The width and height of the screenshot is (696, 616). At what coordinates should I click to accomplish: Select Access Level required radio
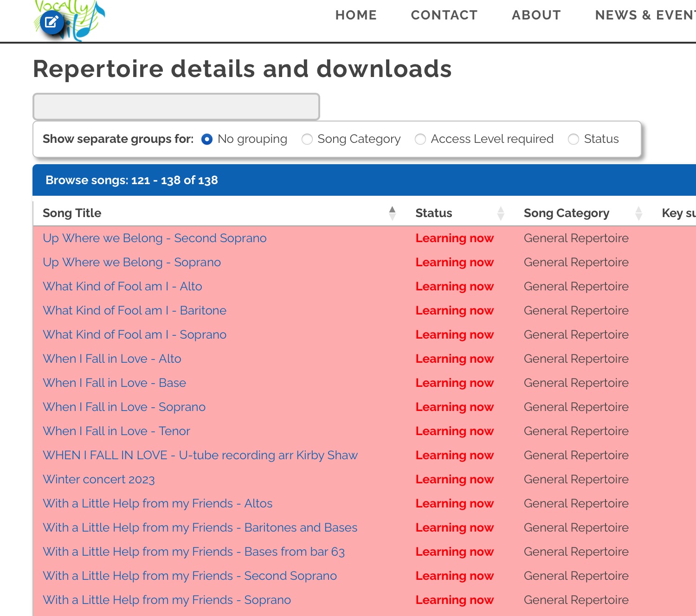pyautogui.click(x=420, y=139)
